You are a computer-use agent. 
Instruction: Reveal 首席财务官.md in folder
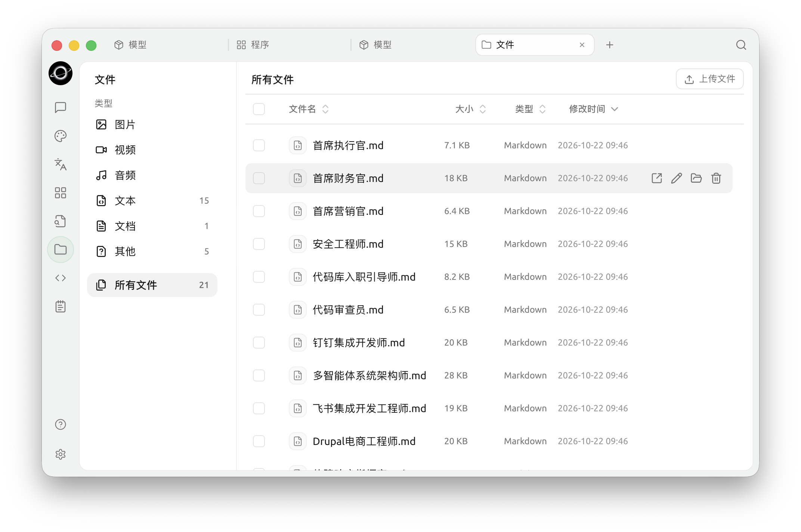(x=696, y=178)
